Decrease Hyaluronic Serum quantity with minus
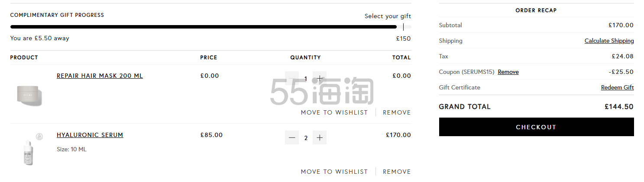 (x=292, y=138)
